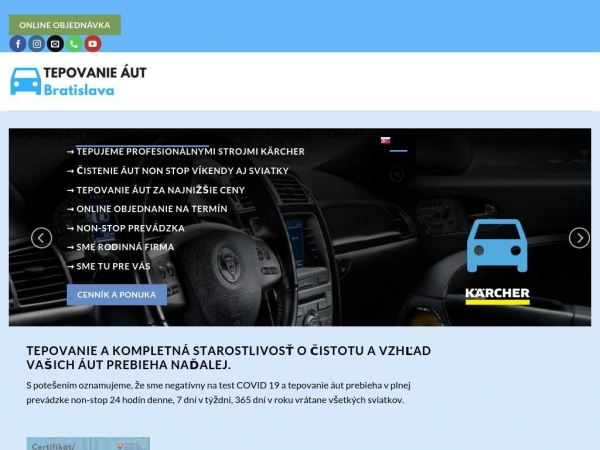Select the Slovak flag language icon

pyautogui.click(x=385, y=140)
